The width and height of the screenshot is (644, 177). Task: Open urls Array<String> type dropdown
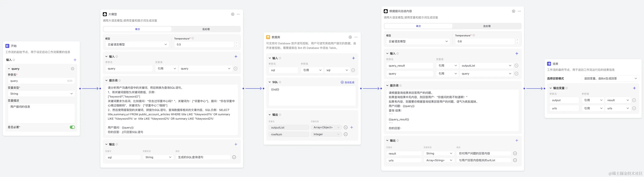coord(439,160)
